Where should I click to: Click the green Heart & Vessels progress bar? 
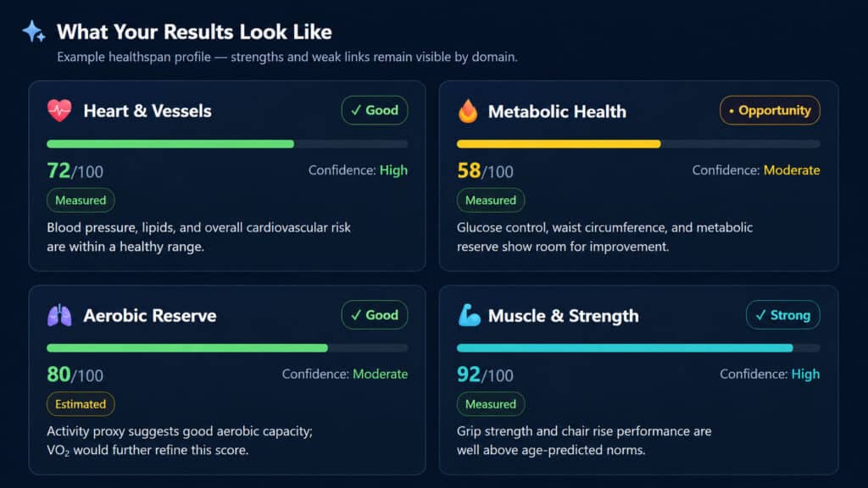(227, 144)
